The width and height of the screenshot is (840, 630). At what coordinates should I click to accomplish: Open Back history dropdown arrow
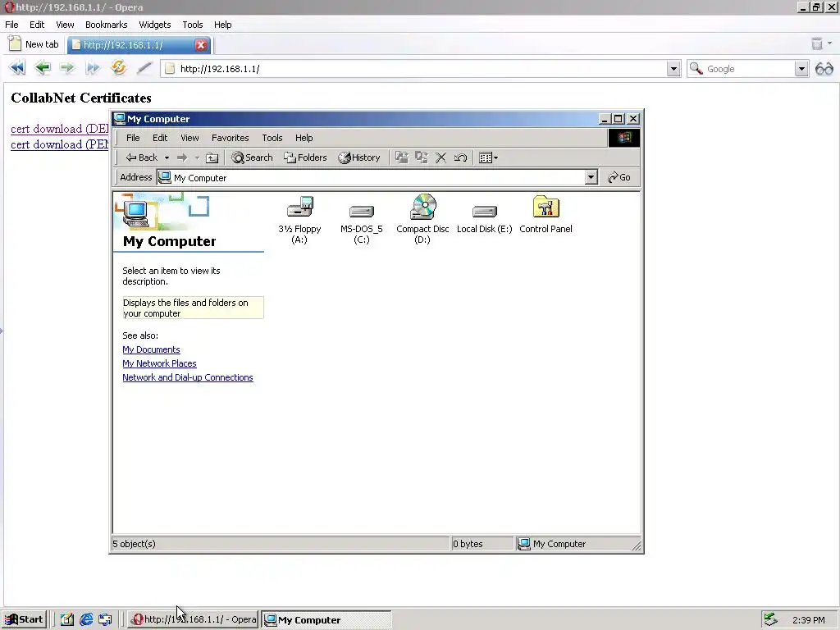tap(167, 157)
